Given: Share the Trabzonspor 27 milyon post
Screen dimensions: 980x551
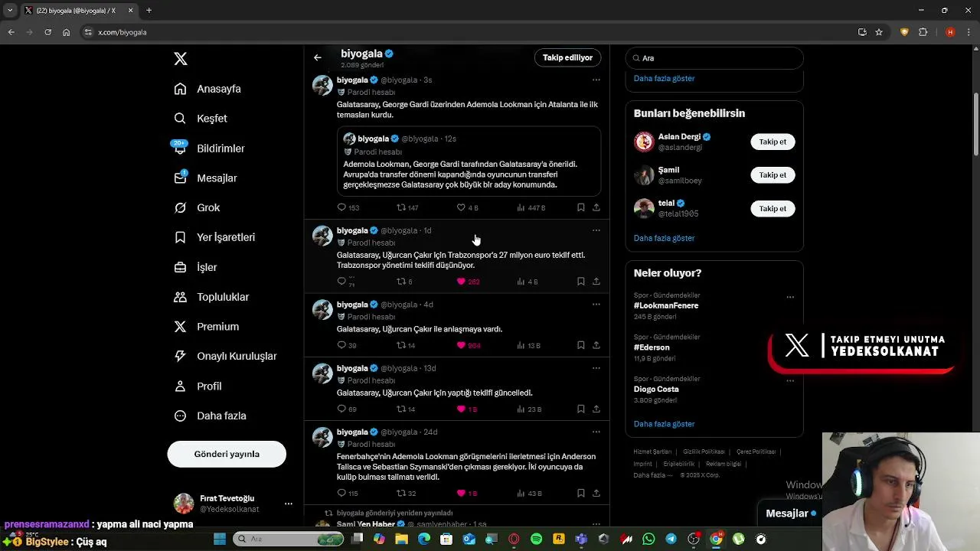Looking at the screenshot, I should (x=596, y=282).
